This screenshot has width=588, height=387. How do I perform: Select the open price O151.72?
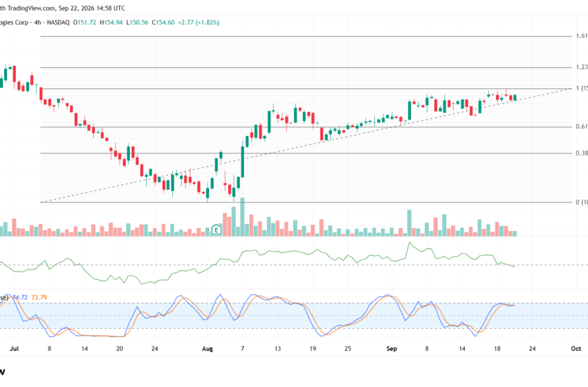84,23
